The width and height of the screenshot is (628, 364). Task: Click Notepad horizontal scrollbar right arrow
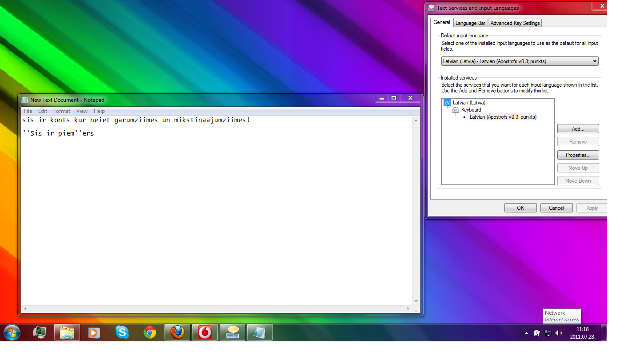tap(408, 308)
